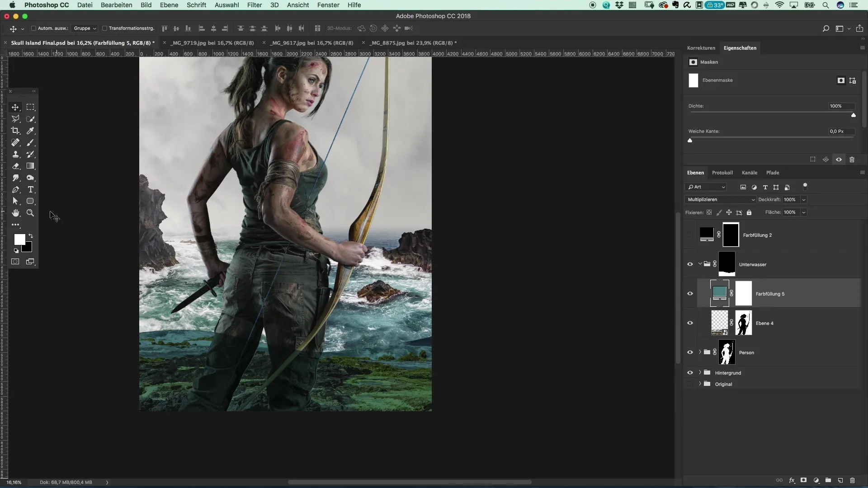
Task: Swap foreground and background colors
Action: pyautogui.click(x=31, y=236)
